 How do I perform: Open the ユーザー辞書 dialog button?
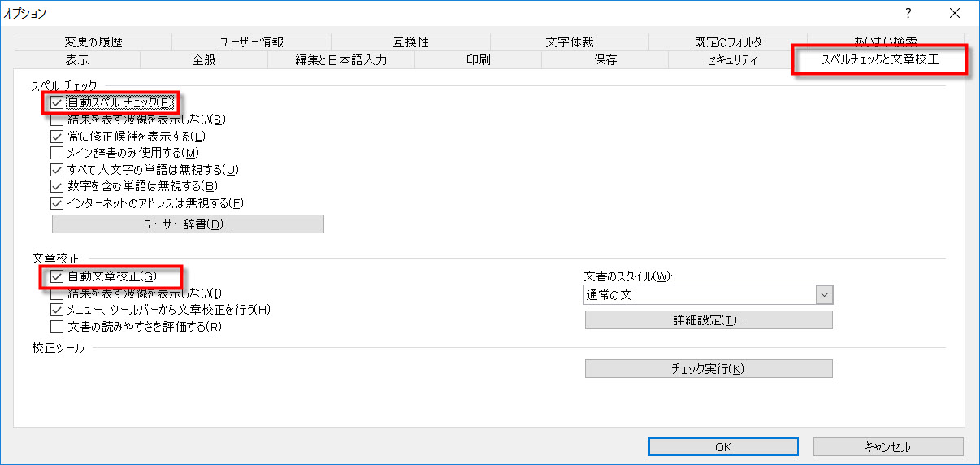[x=188, y=224]
